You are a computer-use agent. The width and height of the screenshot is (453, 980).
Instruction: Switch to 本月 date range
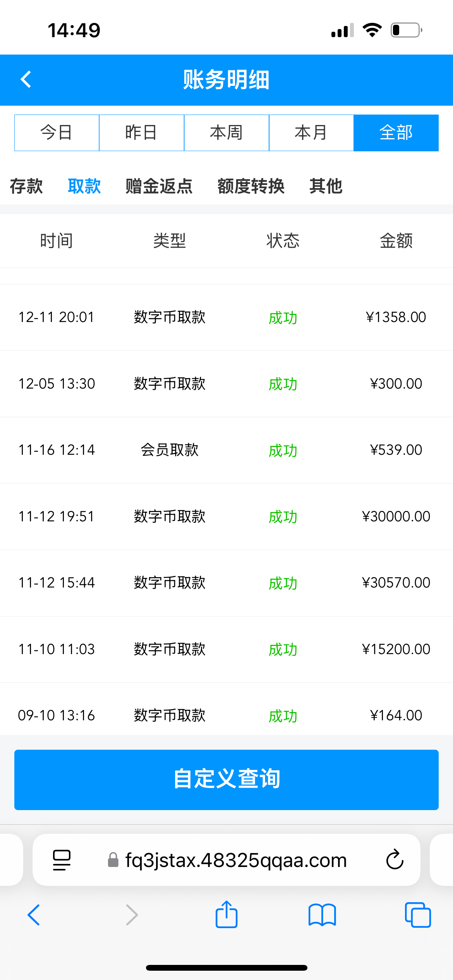(x=311, y=133)
